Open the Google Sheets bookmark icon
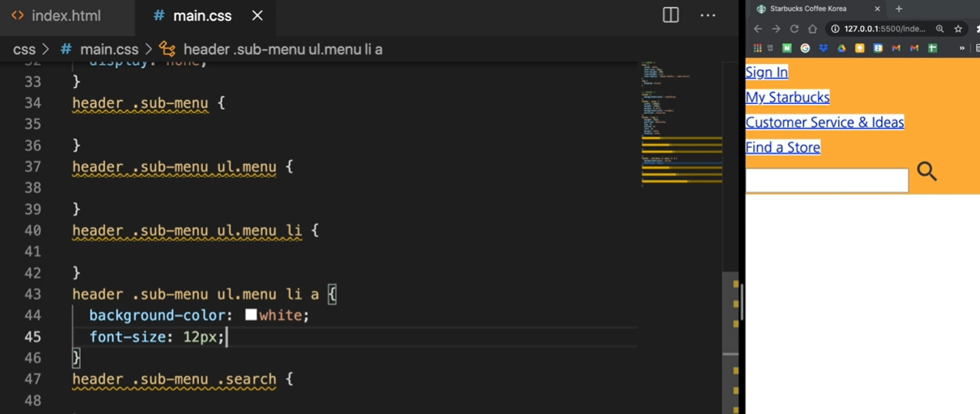Viewport: 980px width, 414px height. coord(932,48)
